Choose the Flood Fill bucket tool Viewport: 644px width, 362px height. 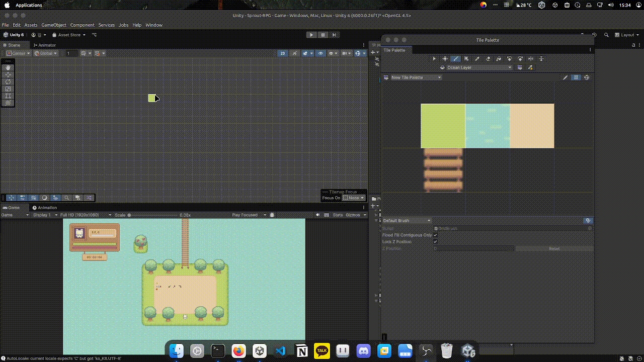pyautogui.click(x=499, y=59)
